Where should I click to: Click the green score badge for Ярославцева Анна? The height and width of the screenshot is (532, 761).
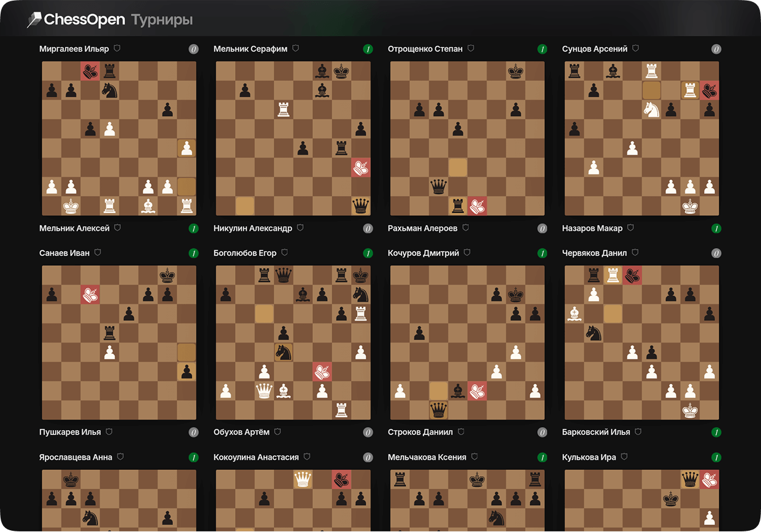[193, 457]
